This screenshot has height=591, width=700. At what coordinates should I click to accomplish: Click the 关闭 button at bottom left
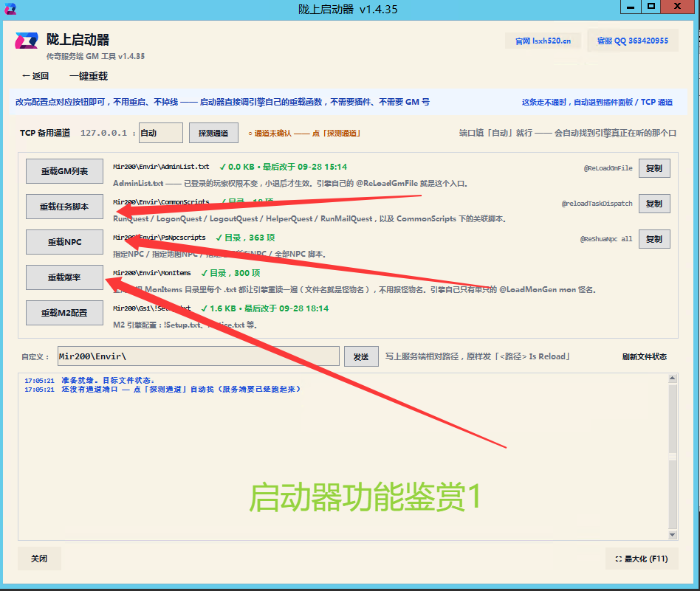39,559
